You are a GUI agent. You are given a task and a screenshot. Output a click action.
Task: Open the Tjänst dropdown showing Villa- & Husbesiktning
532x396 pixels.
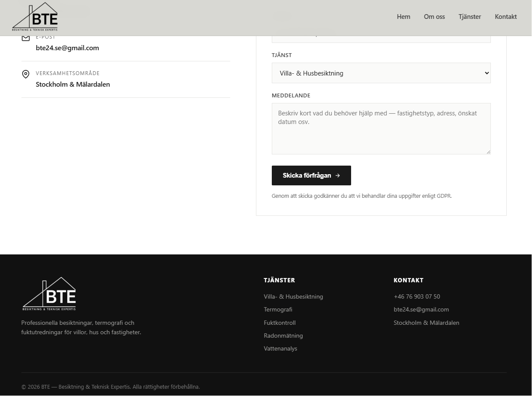tap(381, 73)
